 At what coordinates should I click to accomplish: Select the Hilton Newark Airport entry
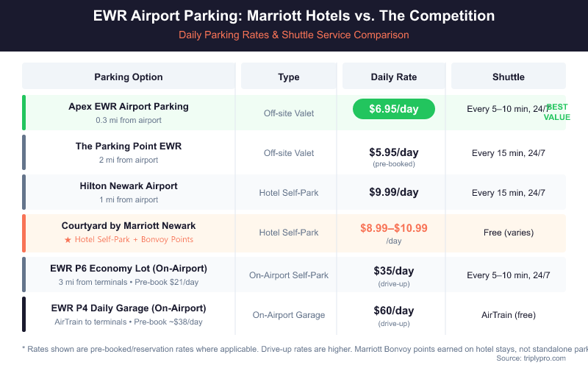[129, 186]
